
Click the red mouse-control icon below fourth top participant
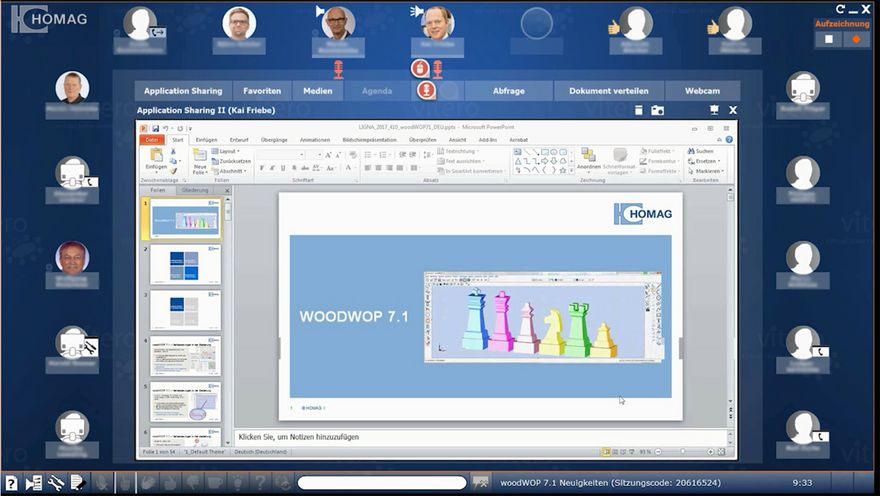point(420,69)
